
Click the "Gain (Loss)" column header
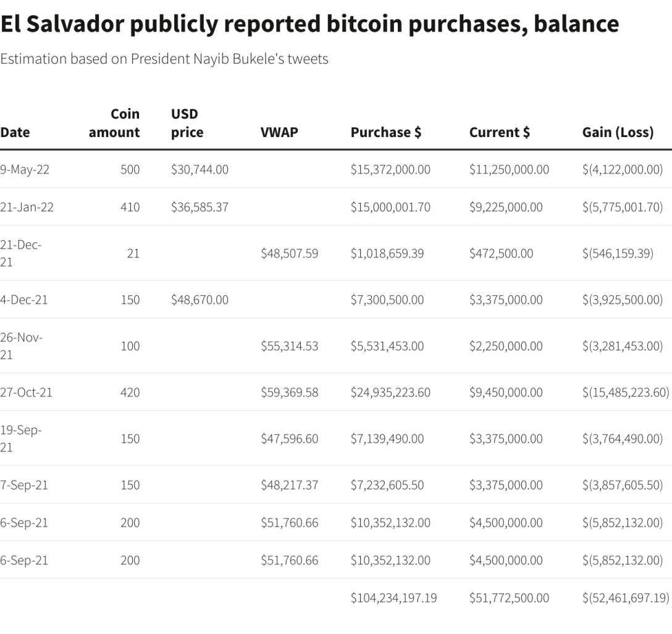(x=618, y=132)
